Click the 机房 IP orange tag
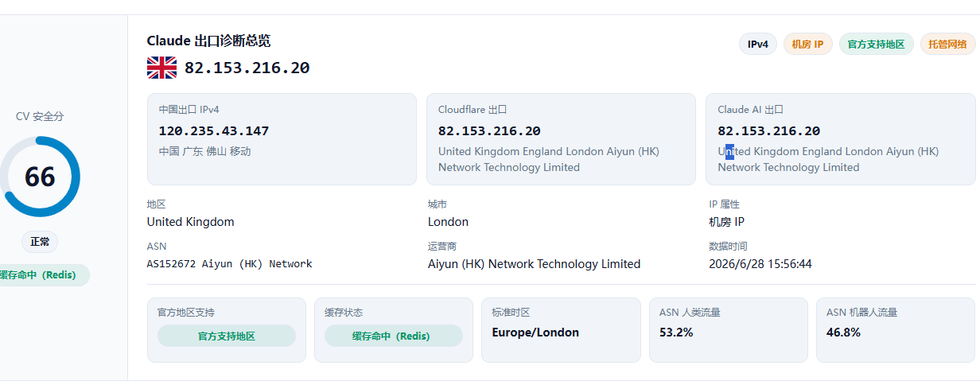The width and height of the screenshot is (980, 385). click(807, 45)
